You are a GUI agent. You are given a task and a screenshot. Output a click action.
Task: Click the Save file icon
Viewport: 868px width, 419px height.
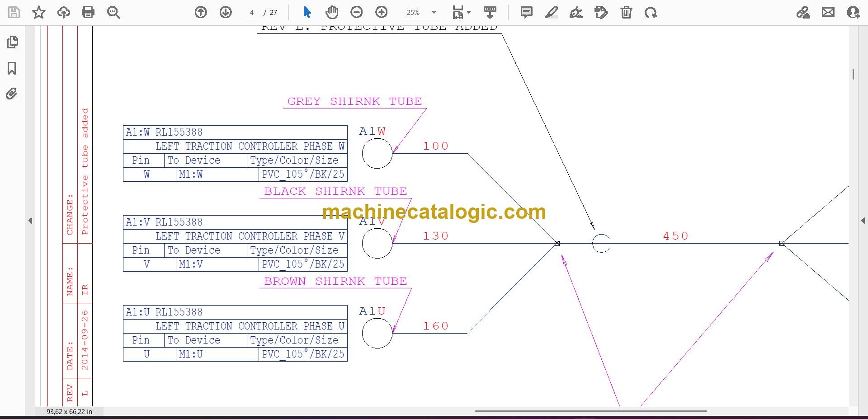point(14,12)
